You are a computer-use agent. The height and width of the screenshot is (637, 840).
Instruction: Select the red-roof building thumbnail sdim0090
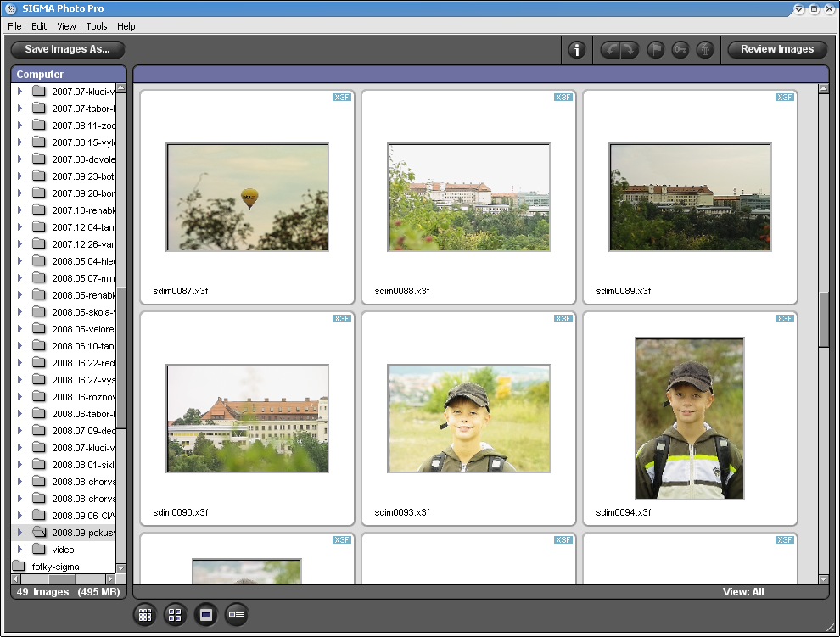coord(247,418)
